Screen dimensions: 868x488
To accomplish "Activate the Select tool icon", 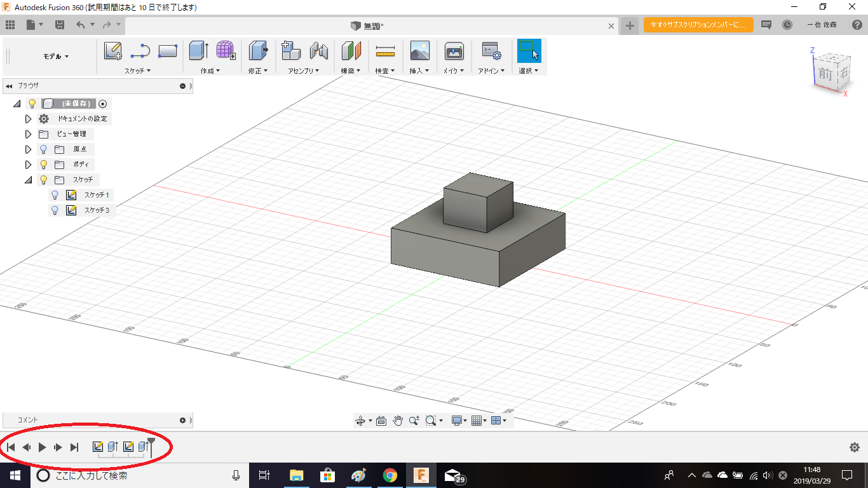I will pos(529,50).
